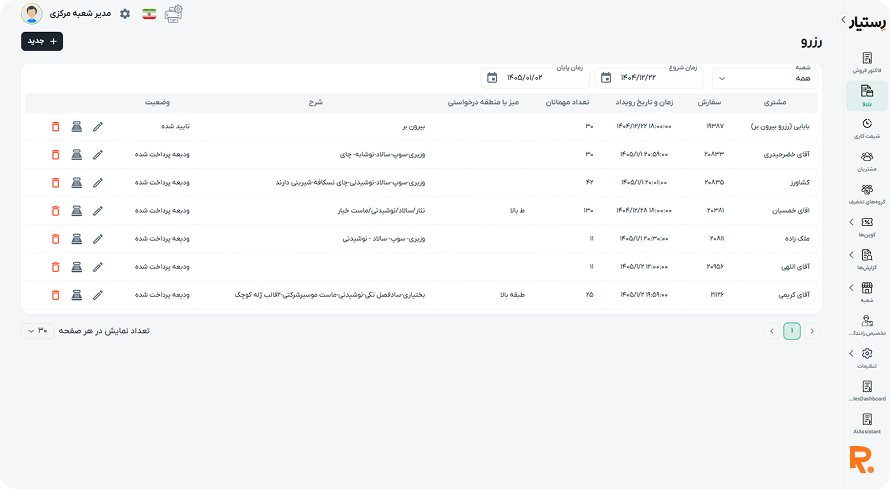890x489 pixels.
Task: Open the driver assignment sidebar item
Action: [x=867, y=326]
